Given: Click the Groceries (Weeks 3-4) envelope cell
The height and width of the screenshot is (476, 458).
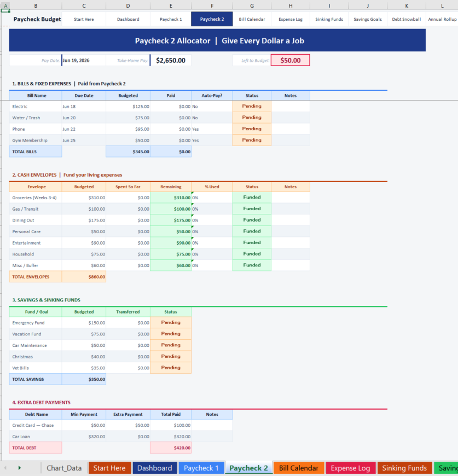Looking at the screenshot, I should pos(36,198).
